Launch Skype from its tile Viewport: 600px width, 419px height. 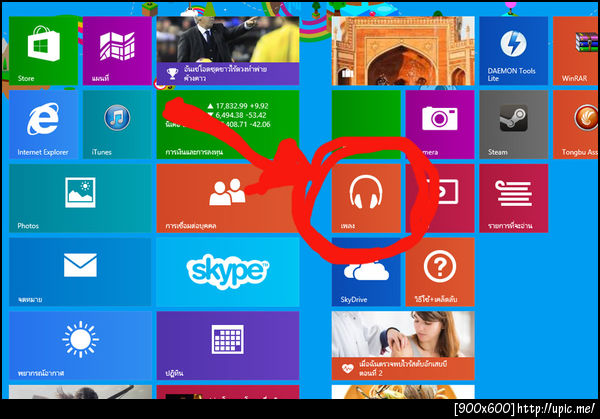point(228,272)
